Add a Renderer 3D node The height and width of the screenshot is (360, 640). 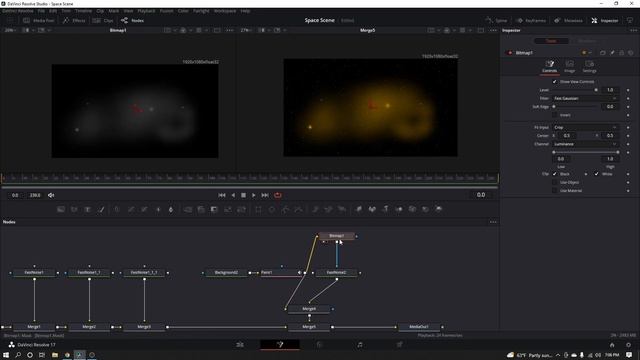pos(439,209)
